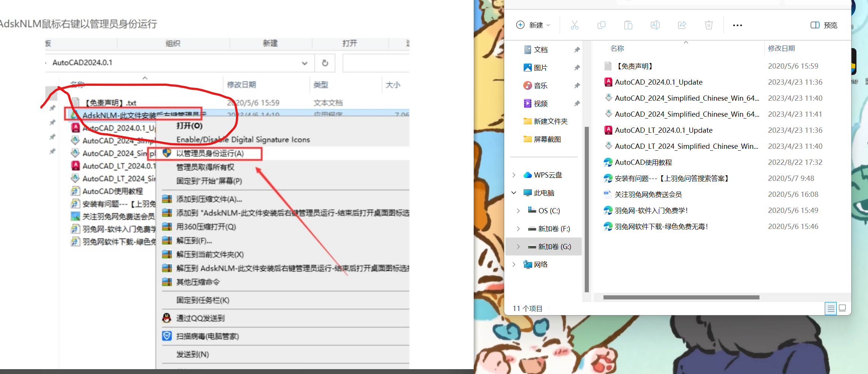
Task: Open 文档 in quick access
Action: [x=541, y=50]
